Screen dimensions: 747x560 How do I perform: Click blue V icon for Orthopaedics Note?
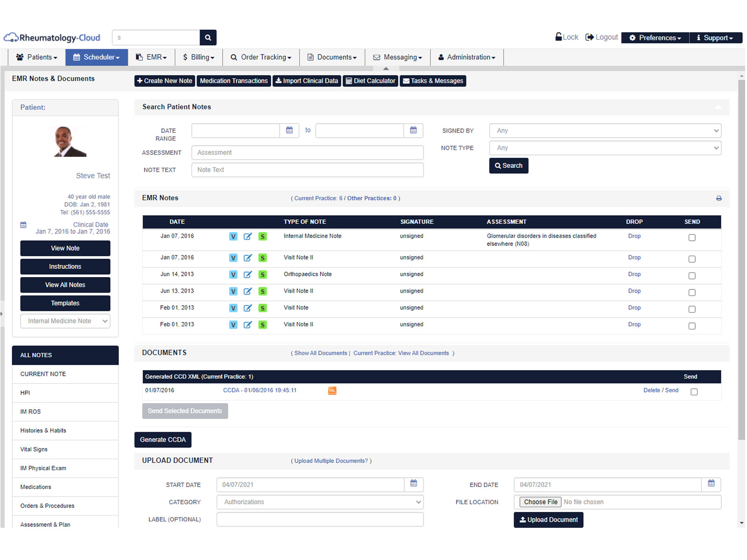coord(233,274)
